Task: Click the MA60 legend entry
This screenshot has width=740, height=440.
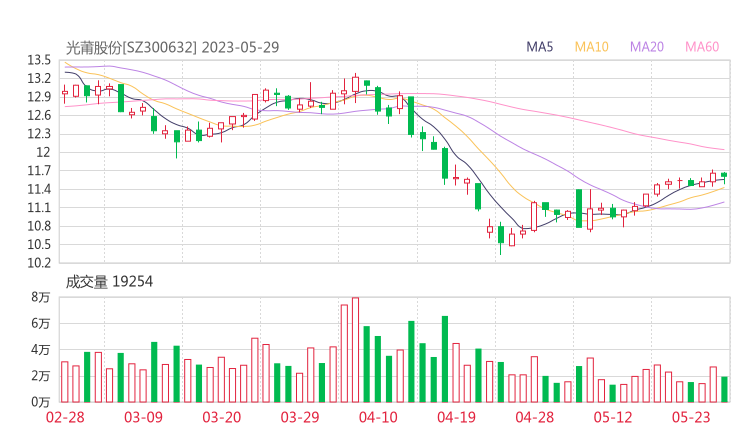Action: 702,47
